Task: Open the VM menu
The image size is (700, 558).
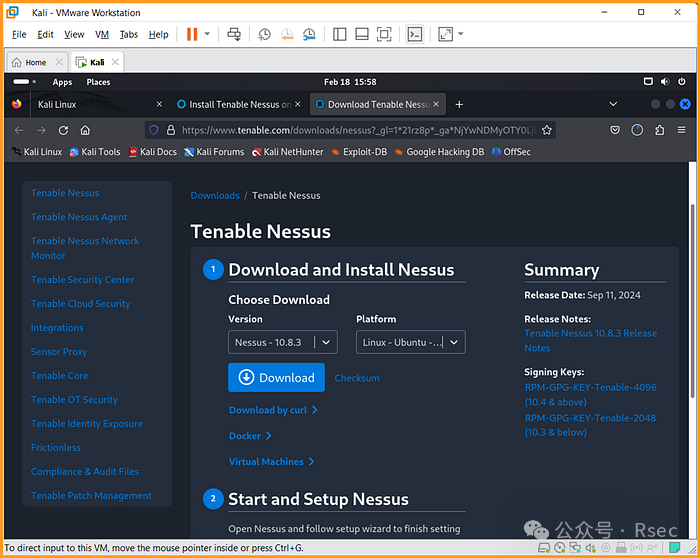Action: 102,34
